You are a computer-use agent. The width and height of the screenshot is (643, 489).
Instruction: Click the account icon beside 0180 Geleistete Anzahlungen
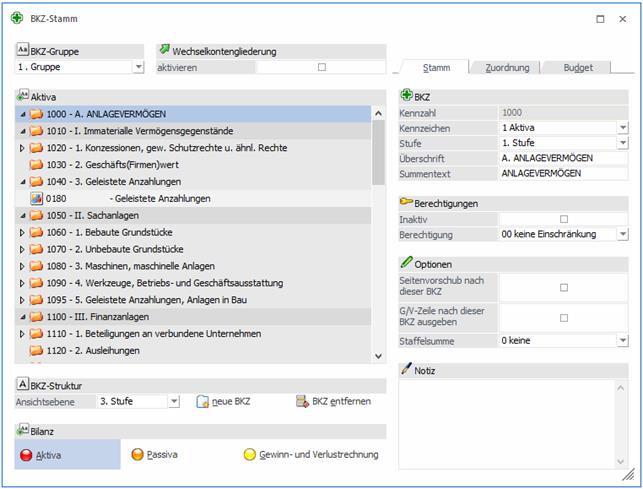(37, 198)
